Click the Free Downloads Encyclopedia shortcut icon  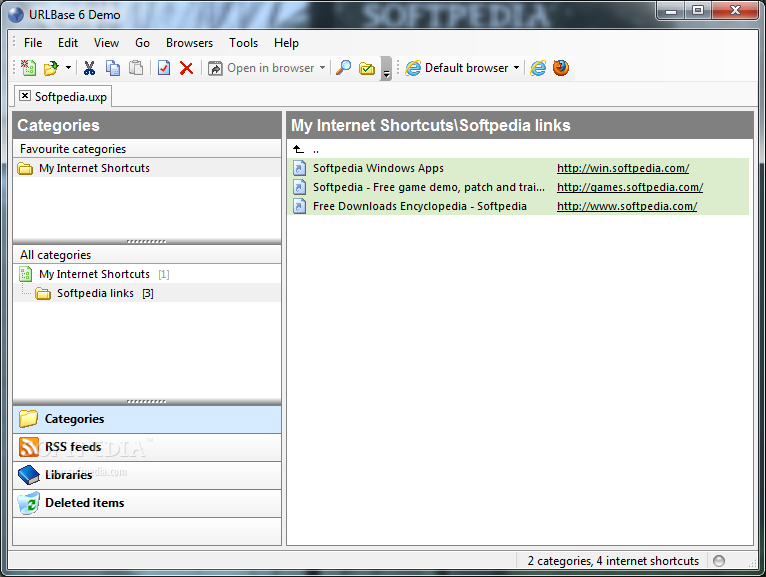299,206
